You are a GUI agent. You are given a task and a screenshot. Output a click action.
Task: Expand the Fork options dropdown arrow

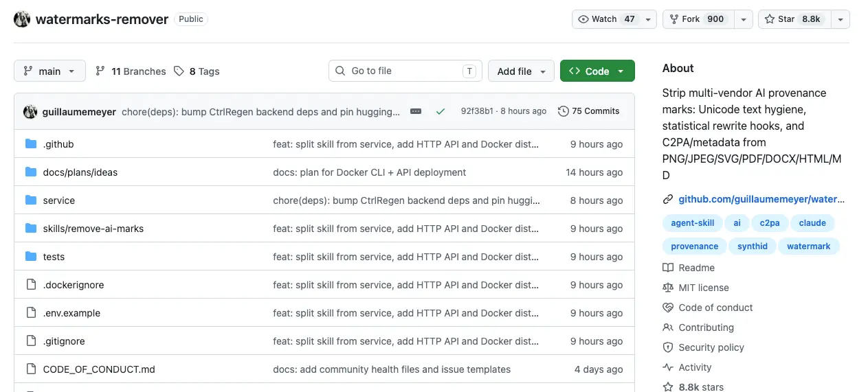pyautogui.click(x=744, y=19)
